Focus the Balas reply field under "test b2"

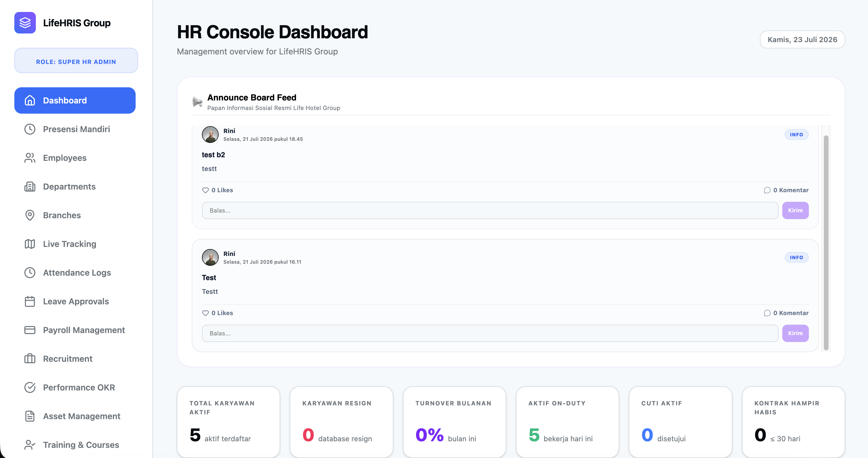490,210
